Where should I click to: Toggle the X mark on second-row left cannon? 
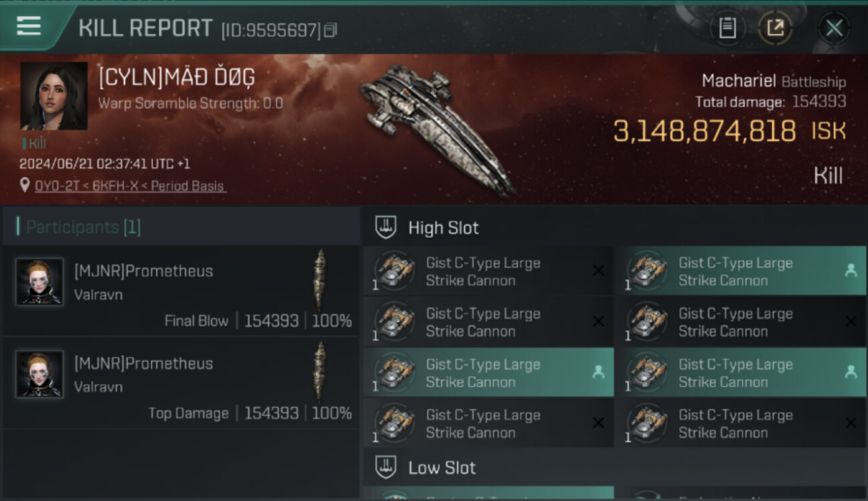pyautogui.click(x=598, y=322)
